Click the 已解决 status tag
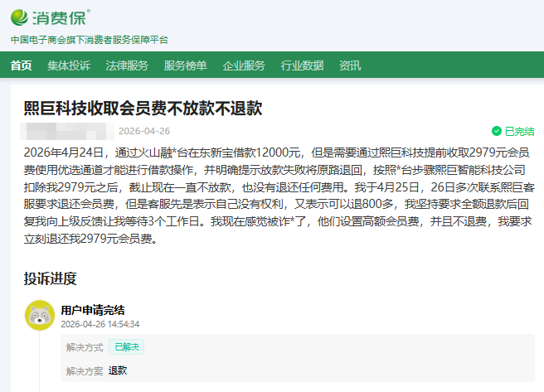Screen dimensions: 544x392 click(x=127, y=347)
